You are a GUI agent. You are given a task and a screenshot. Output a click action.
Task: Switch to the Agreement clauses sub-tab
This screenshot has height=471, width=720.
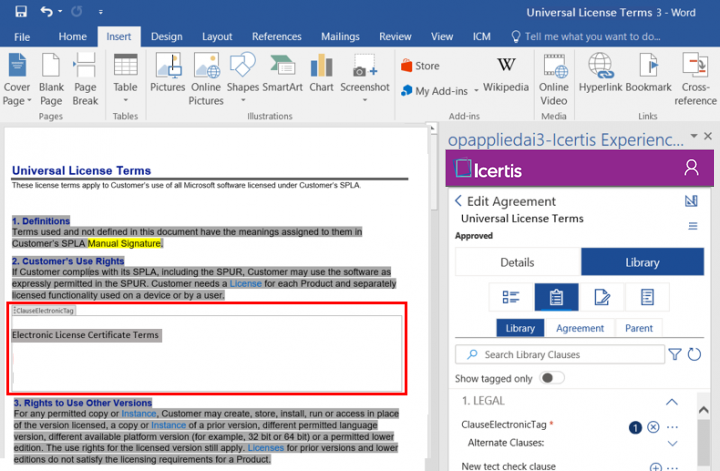pos(580,328)
